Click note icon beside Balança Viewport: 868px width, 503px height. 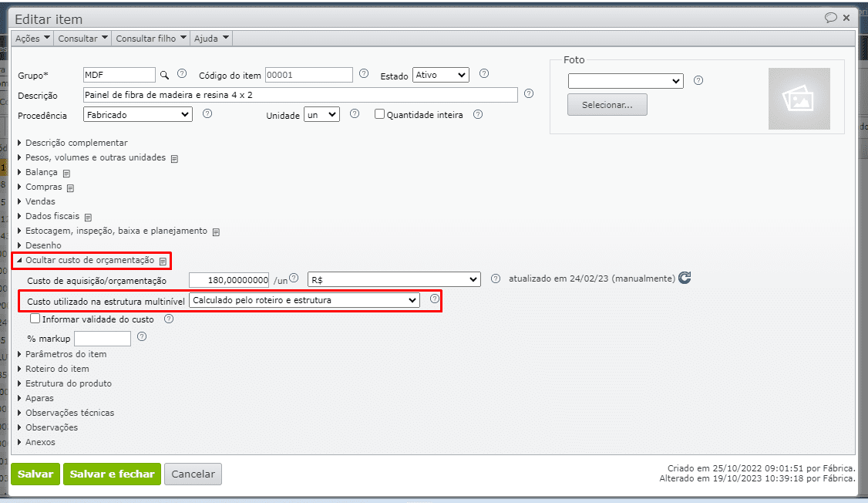66,174
